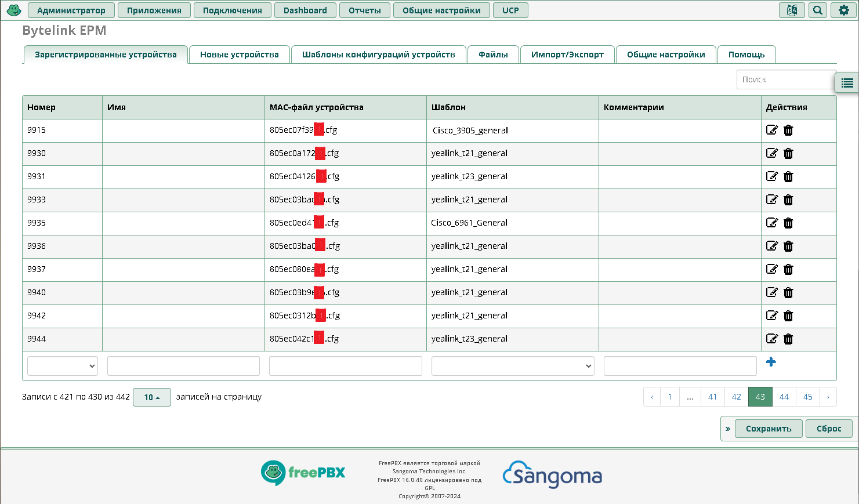Edit extension 9940 with the pencil icon
This screenshot has height=504, width=859.
pyautogui.click(x=771, y=292)
